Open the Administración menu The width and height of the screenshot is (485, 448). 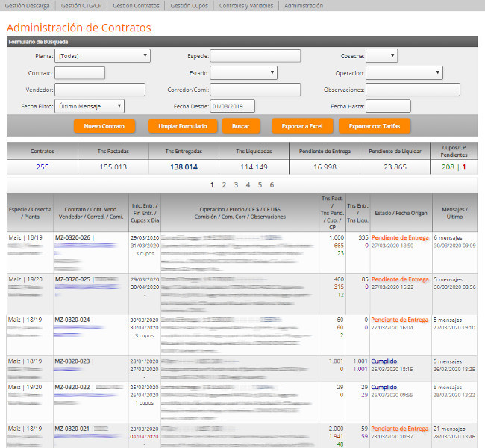coord(304,5)
